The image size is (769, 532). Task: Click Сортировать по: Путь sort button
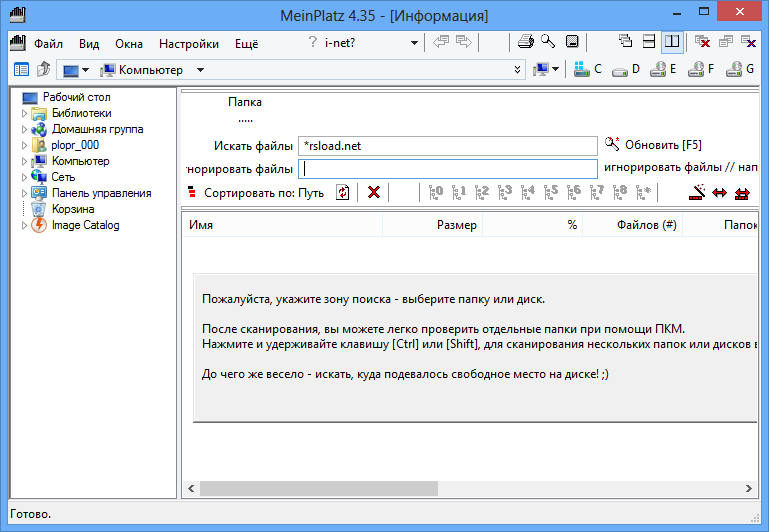click(x=256, y=193)
